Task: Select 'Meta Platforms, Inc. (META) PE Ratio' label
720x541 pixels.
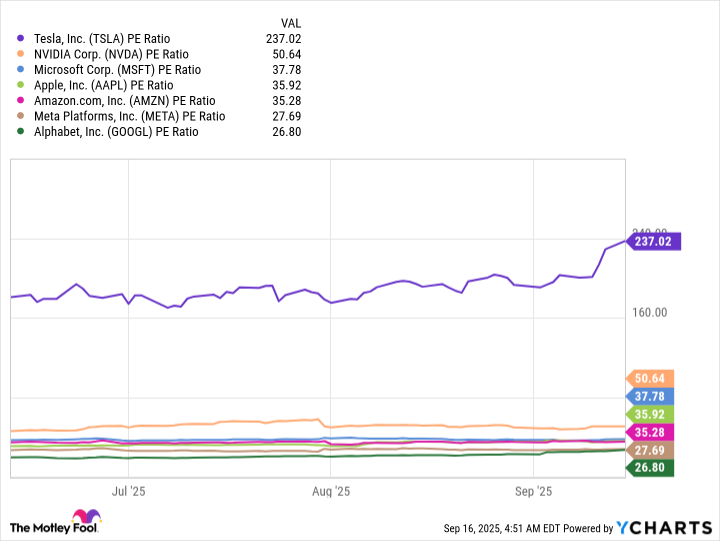Action: 129,116
